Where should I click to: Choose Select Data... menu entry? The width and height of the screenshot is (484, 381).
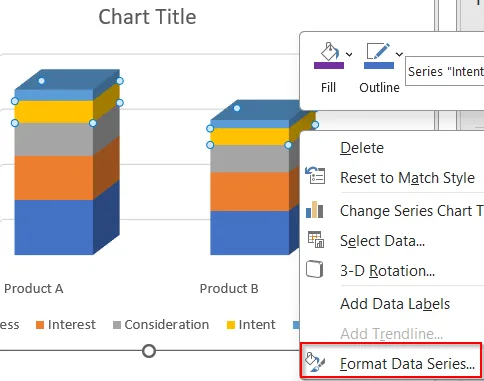pyautogui.click(x=382, y=241)
